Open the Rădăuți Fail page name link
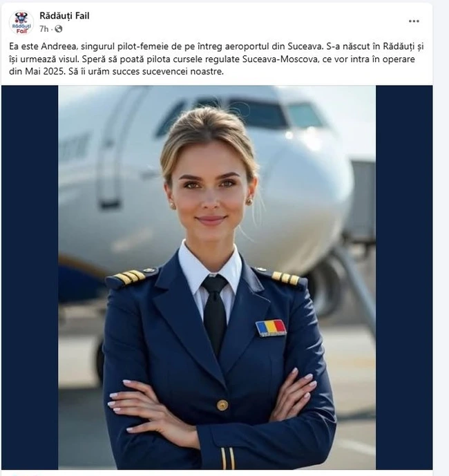Image resolution: width=449 pixels, height=476 pixels. click(64, 16)
